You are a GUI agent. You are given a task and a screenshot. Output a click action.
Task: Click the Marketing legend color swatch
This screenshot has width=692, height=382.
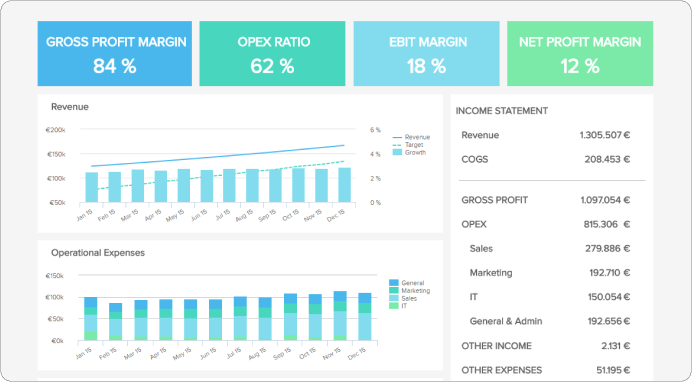pos(394,291)
